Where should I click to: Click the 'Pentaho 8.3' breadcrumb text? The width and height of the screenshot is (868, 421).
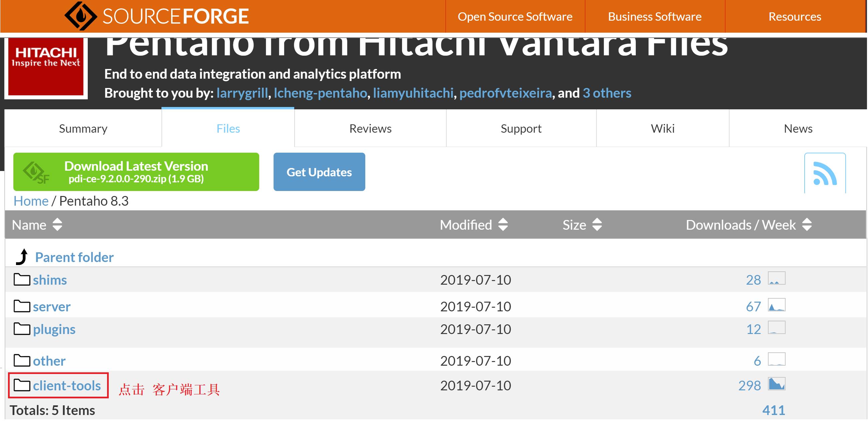point(94,201)
